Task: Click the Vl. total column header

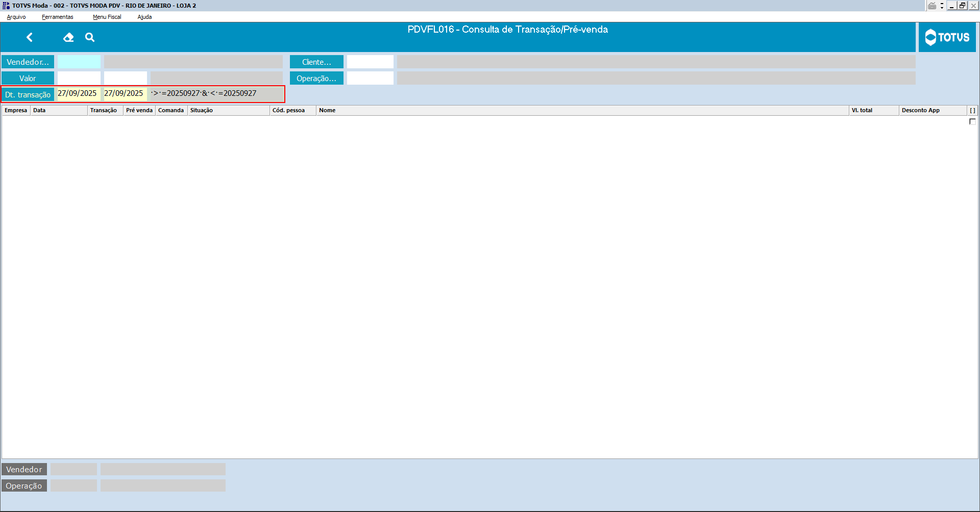Action: (874, 110)
